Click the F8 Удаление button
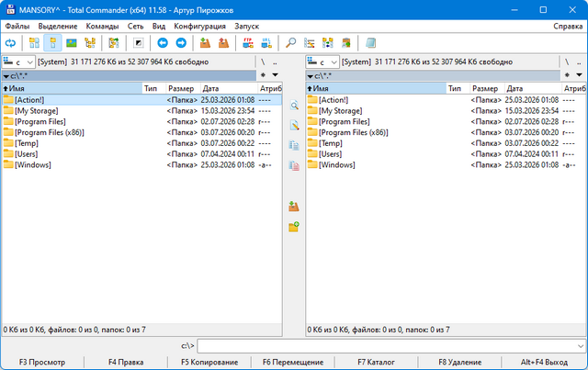 (x=459, y=362)
